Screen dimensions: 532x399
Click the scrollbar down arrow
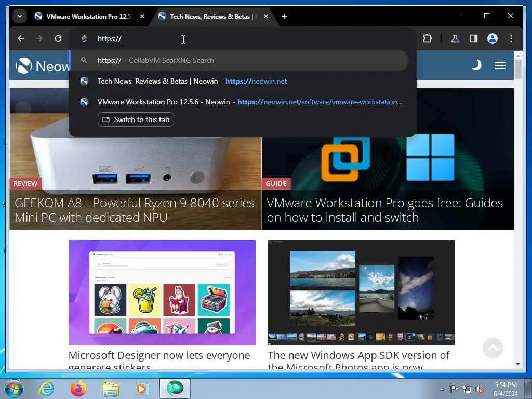518,364
